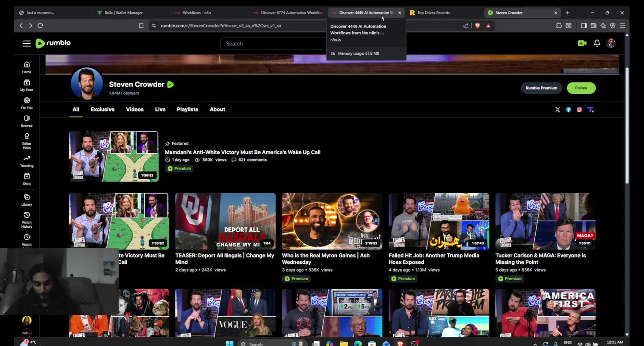
Task: Open Steven Crowder's Truth Social link
Action: (591, 110)
